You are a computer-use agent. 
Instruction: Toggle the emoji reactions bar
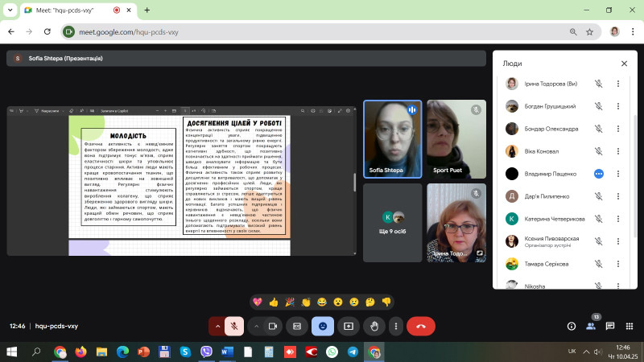323,326
